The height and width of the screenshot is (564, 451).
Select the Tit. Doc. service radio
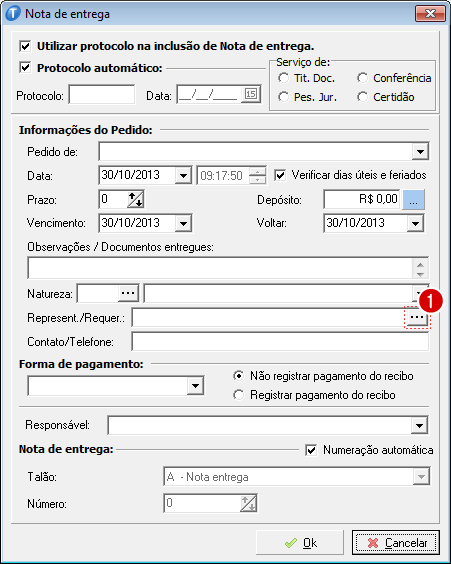[283, 78]
